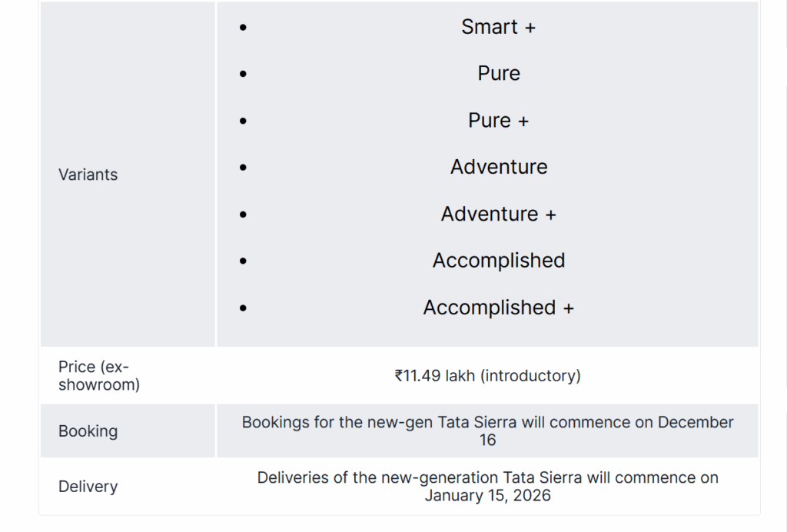Click the 'Booking' row label

click(88, 431)
